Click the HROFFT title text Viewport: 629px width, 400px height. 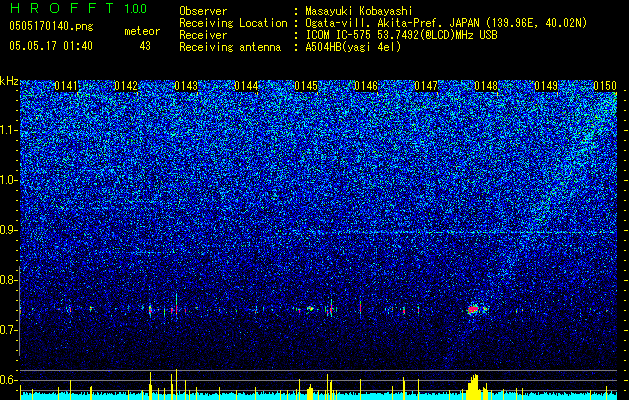point(61,8)
